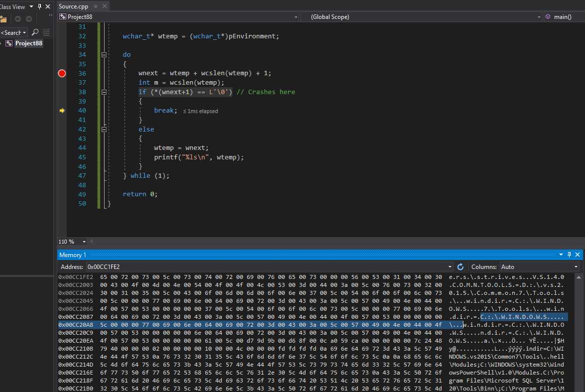Click line number 44 in the margin
This screenshot has height=392, width=585.
click(x=82, y=148)
